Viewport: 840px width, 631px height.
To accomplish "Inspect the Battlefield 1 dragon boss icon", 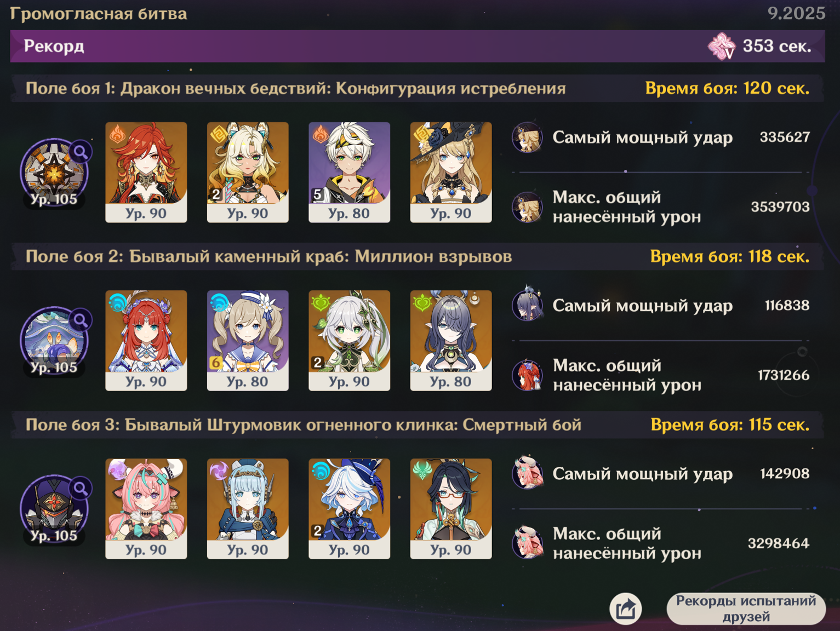I will click(x=54, y=173).
